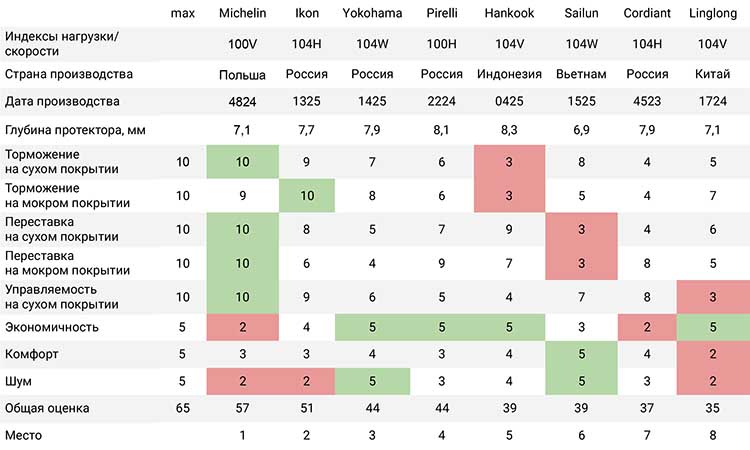The height and width of the screenshot is (450, 750).
Task: Click the Индонезия country cell
Action: click(509, 74)
